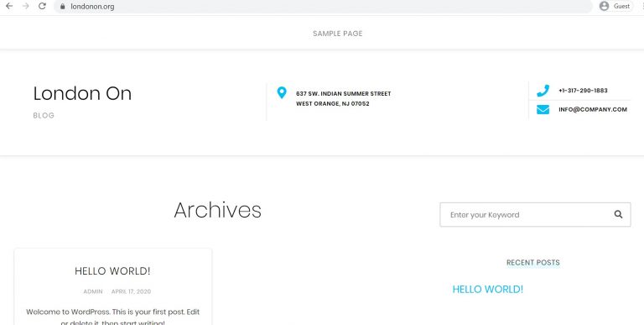
Task: Click the +1-317-290-1883 phone number
Action: point(583,91)
